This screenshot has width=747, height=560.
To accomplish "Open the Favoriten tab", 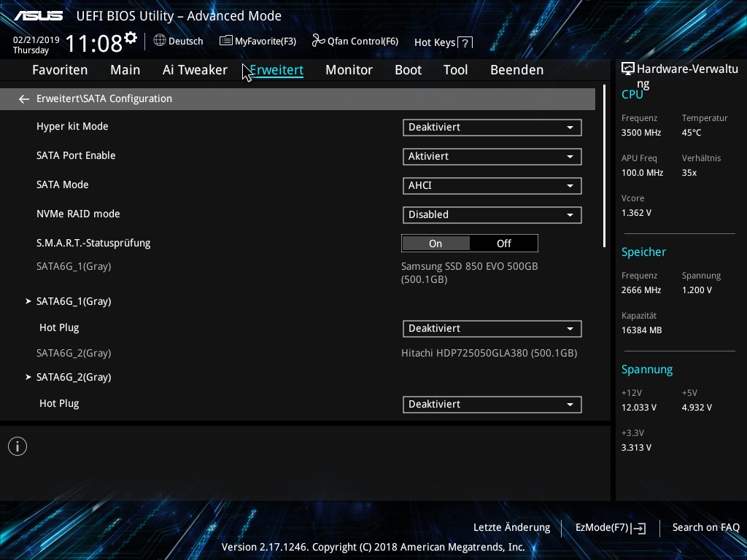I will pos(60,70).
